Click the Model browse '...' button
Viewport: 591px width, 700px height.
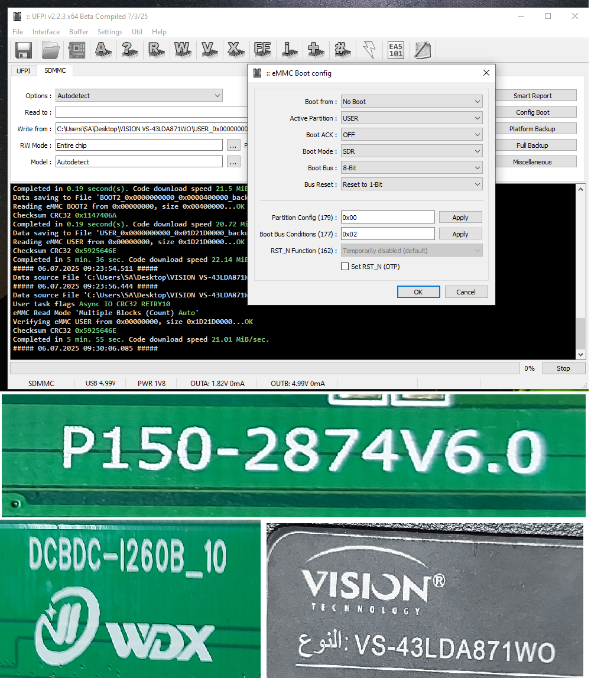233,161
